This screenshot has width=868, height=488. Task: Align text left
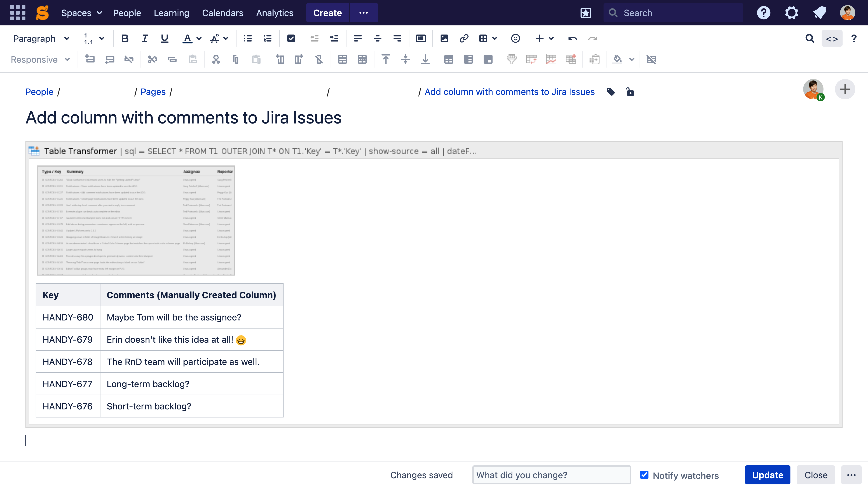point(358,38)
